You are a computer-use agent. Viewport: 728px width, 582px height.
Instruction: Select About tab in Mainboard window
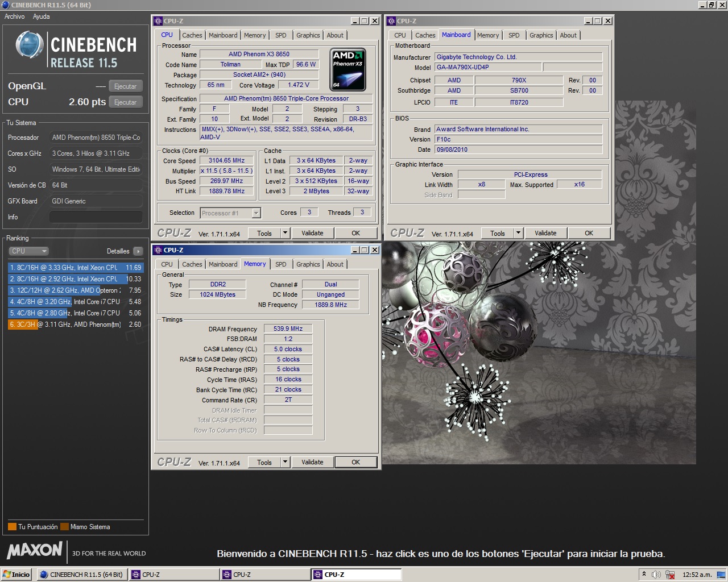click(568, 35)
